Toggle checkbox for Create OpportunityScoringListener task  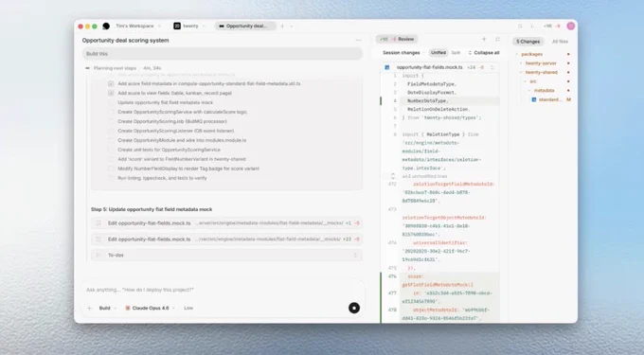click(111, 131)
